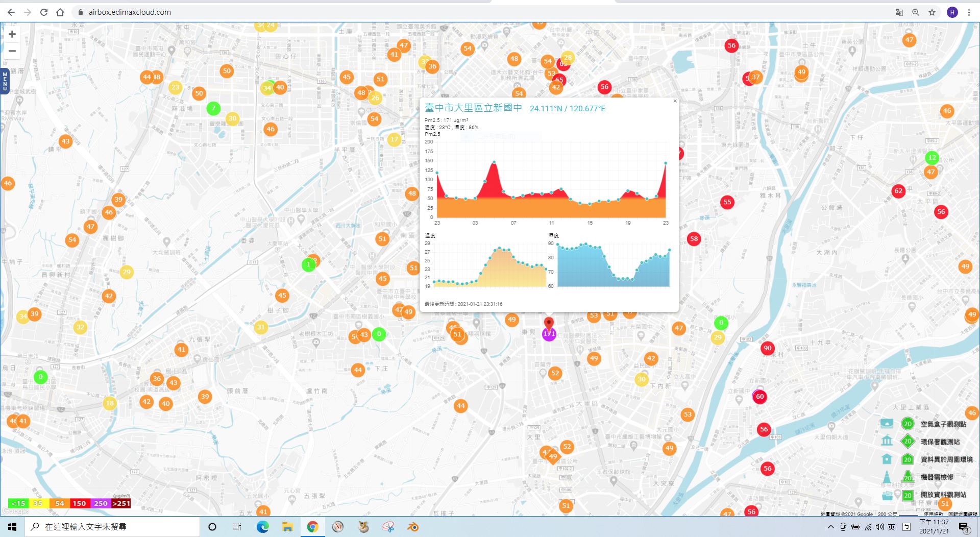Select the orange 37 station marker
The height and width of the screenshot is (537, 980).
coord(756,77)
